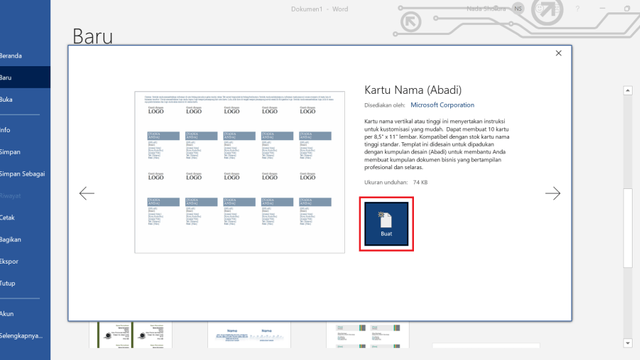Open Selengkapnya in the sidebar
Screen dimensions: 640x360
[25, 336]
